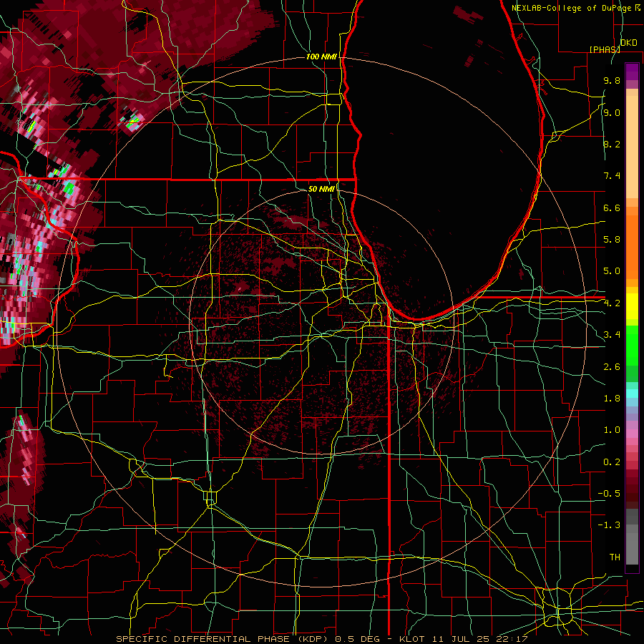
Task: Click the "3.4" color scale value
Action: coord(612,335)
